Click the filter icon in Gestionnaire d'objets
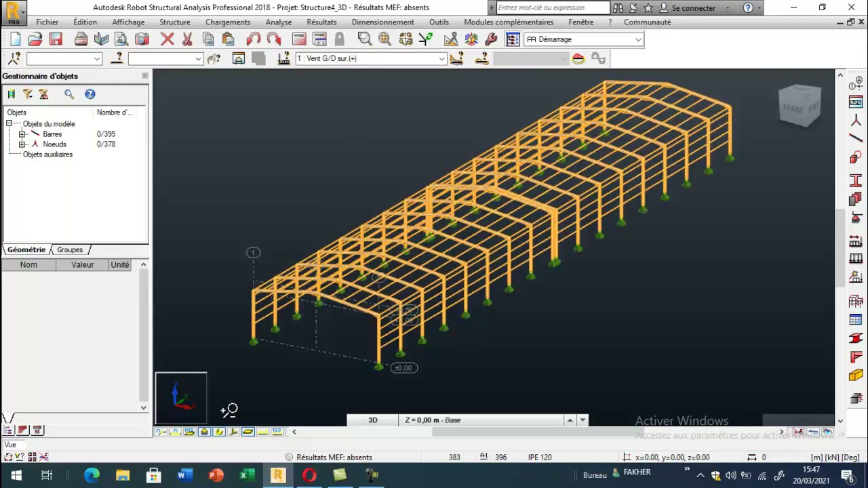This screenshot has height=488, width=868. (27, 94)
